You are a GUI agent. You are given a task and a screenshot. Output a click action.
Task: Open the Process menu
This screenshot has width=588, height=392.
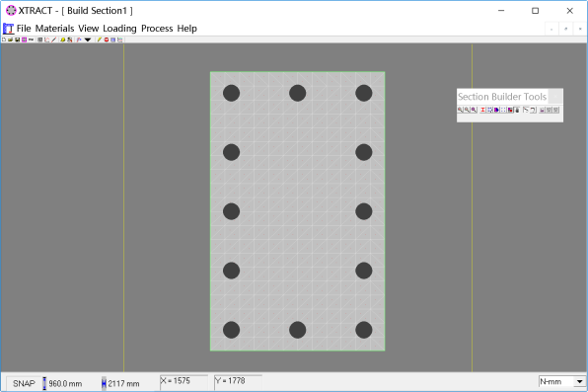[157, 29]
